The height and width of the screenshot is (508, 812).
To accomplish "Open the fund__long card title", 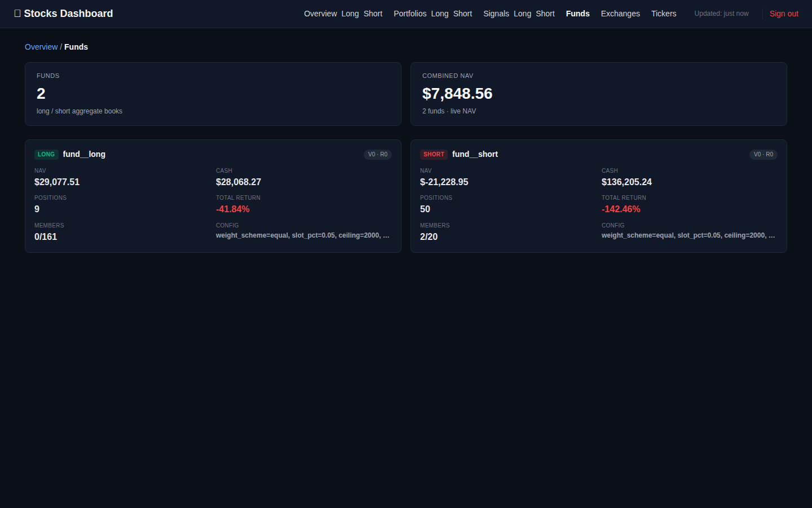I will tap(84, 154).
